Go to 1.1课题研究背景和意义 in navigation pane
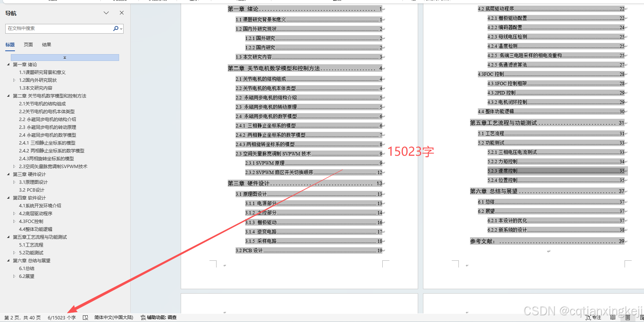This screenshot has height=322, width=644. (x=42, y=72)
